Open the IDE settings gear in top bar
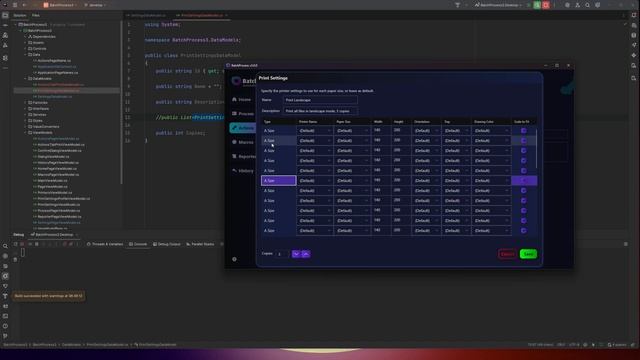The image size is (640, 360). (598, 5)
